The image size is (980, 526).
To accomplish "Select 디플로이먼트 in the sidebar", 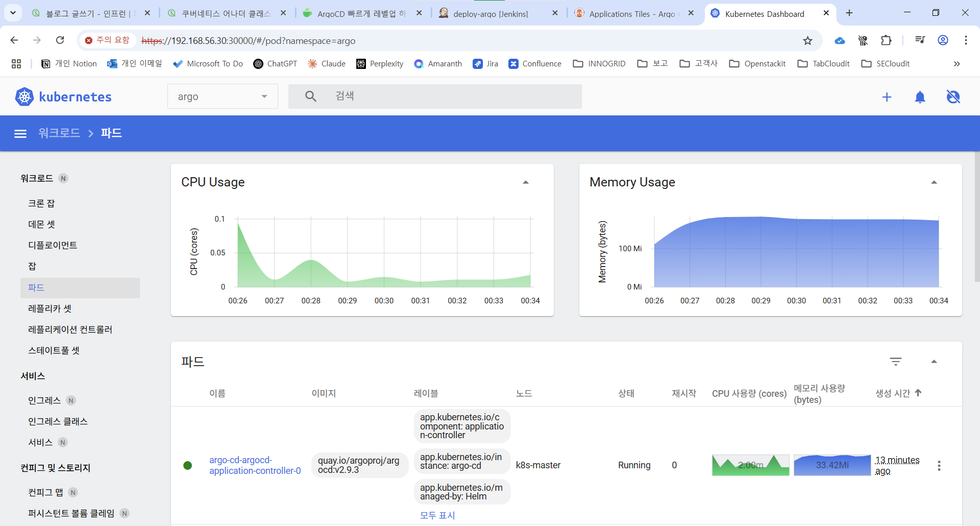I will coord(53,245).
